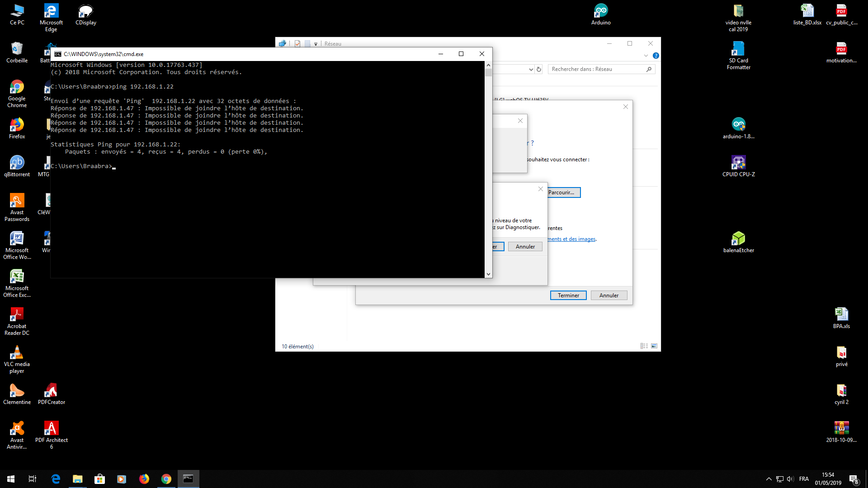Open the Corbeille recycle bin icon
This screenshot has width=868, height=488.
click(x=17, y=52)
